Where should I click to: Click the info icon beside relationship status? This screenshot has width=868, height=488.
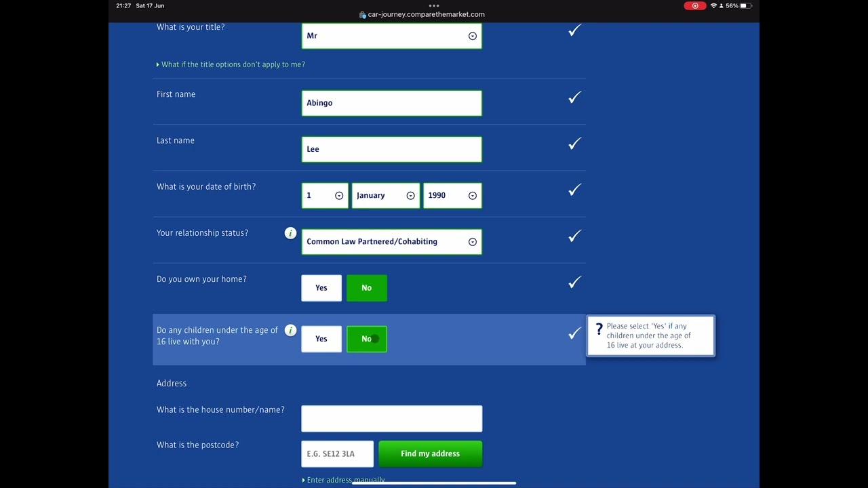pos(290,233)
